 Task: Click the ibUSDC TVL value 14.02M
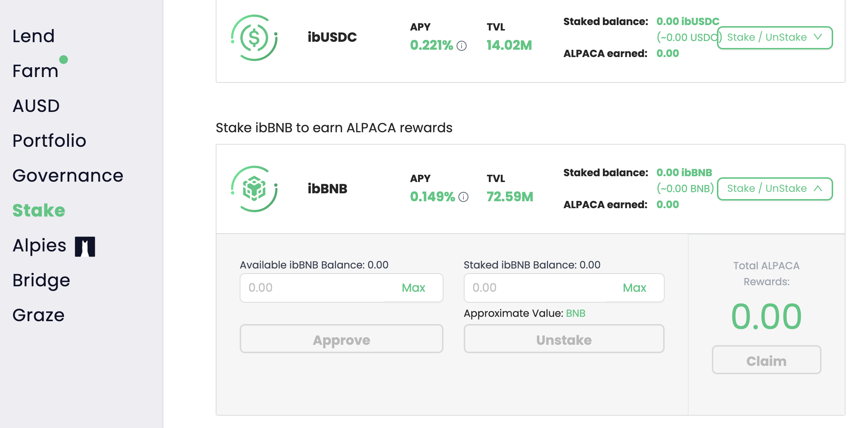pyautogui.click(x=509, y=45)
